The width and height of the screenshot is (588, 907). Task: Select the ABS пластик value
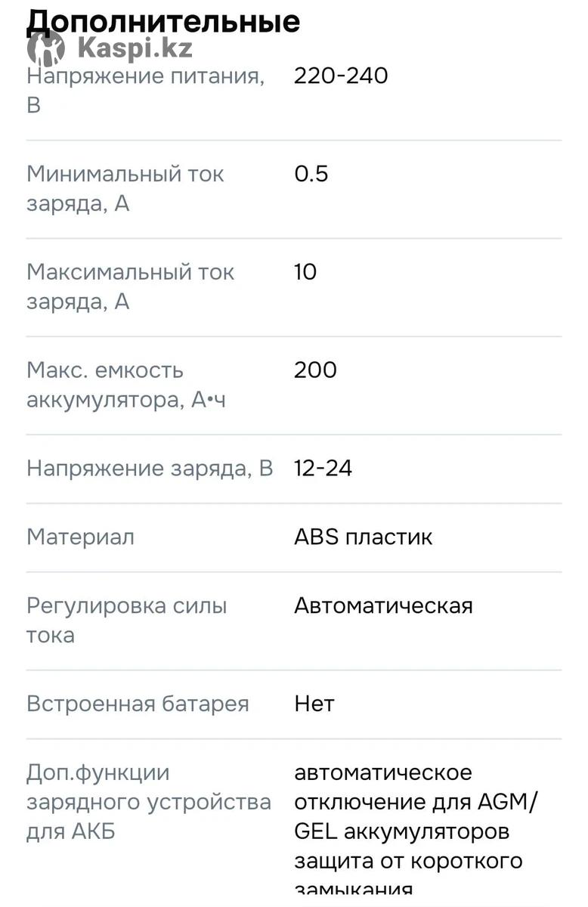tap(364, 537)
